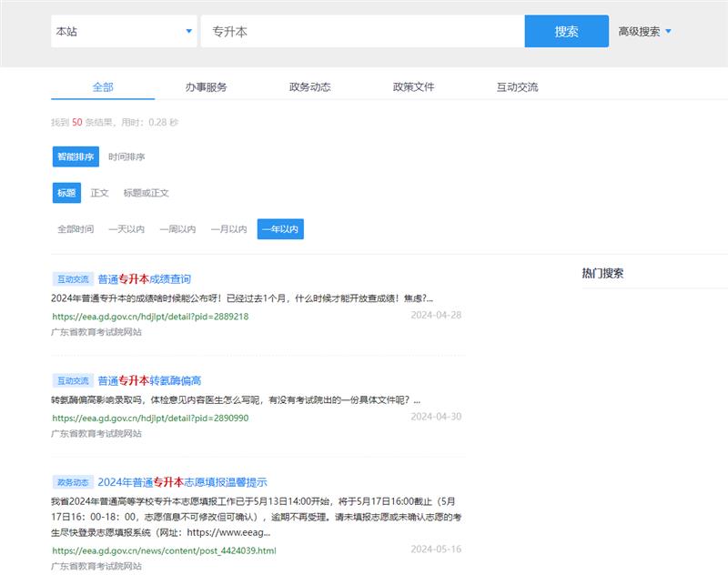This screenshot has height=575, width=728.
Task: Open the post_4424039.html URL link
Action: tap(164, 550)
